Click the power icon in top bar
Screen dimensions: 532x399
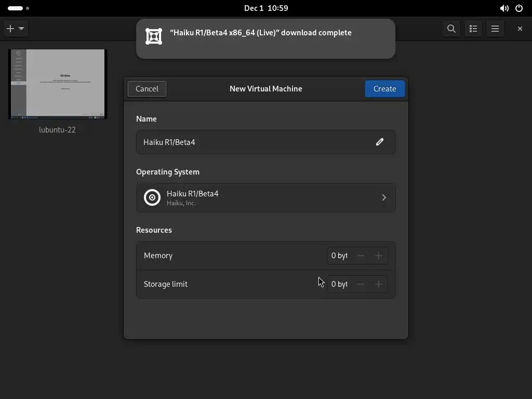tap(519, 8)
